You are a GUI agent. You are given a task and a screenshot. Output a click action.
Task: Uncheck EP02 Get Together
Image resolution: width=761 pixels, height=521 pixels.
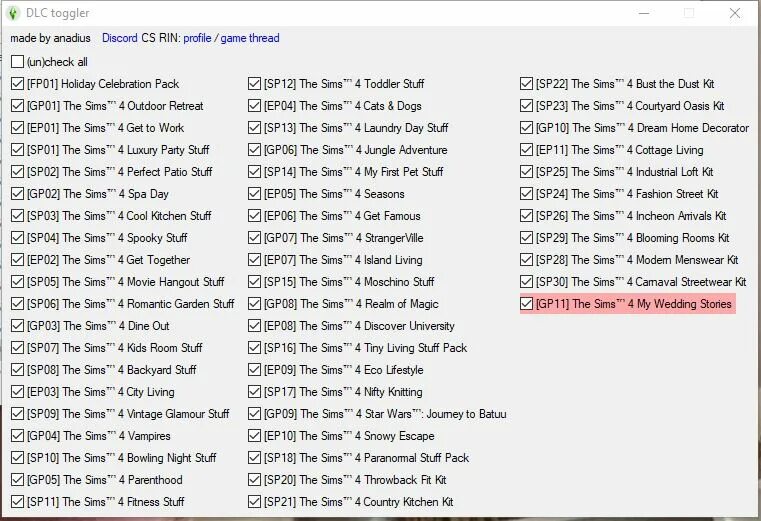17,260
